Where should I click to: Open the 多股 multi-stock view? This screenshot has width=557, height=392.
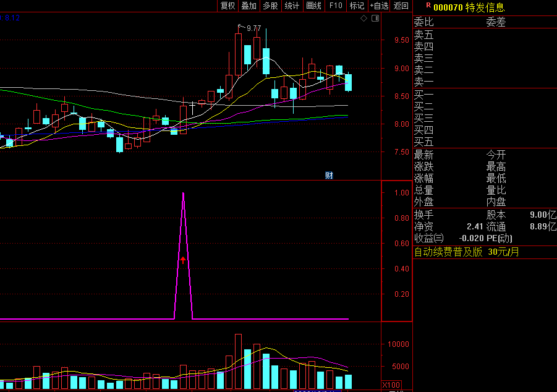tap(271, 6)
